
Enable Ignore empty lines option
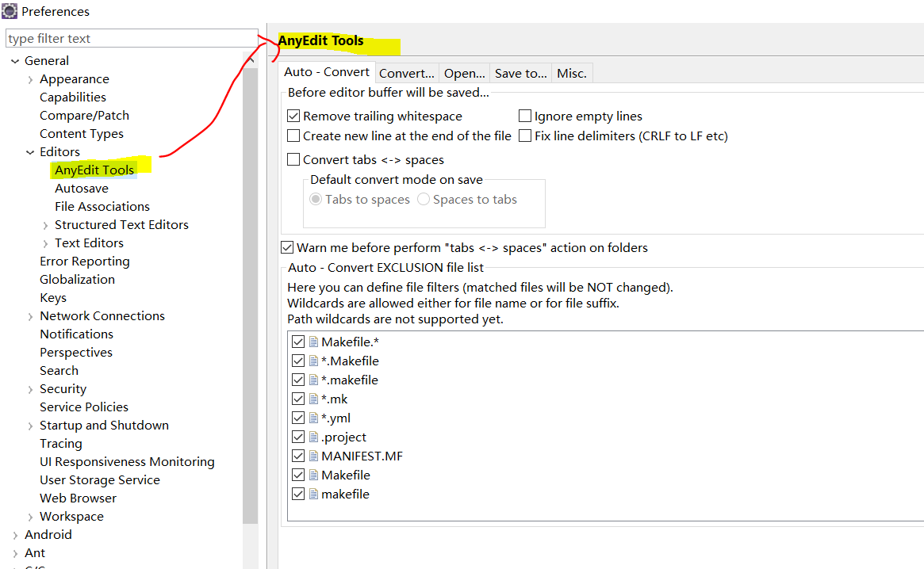tap(524, 116)
